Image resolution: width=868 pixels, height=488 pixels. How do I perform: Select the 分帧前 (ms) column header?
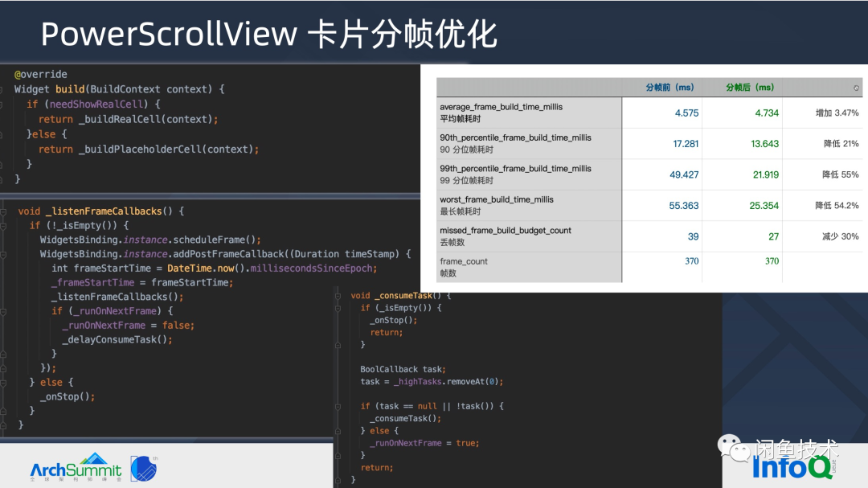pyautogui.click(x=669, y=88)
